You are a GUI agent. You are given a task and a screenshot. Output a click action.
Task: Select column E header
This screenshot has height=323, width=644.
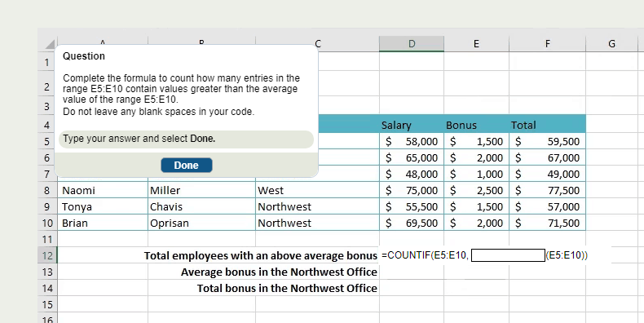(x=476, y=43)
